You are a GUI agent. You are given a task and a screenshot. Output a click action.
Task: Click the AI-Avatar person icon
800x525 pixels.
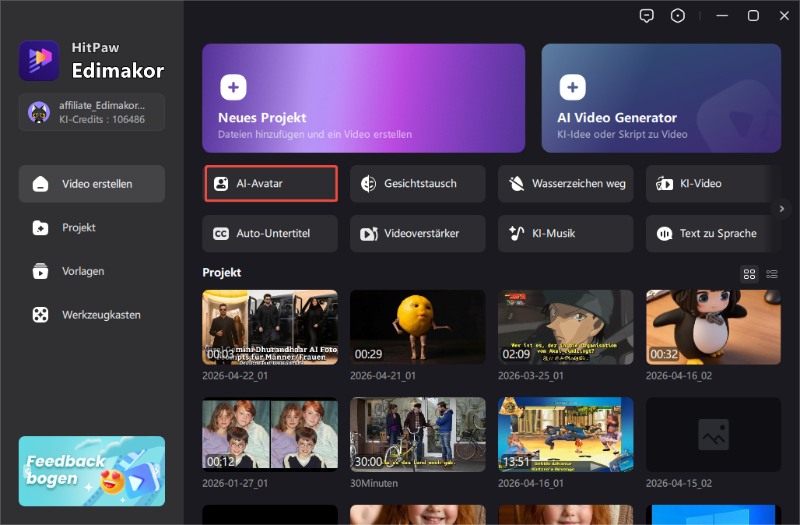(x=221, y=184)
